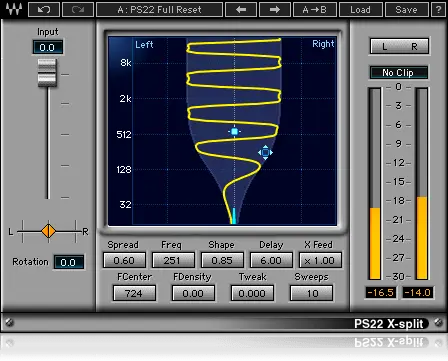Click the Input label above fader

tap(47, 32)
